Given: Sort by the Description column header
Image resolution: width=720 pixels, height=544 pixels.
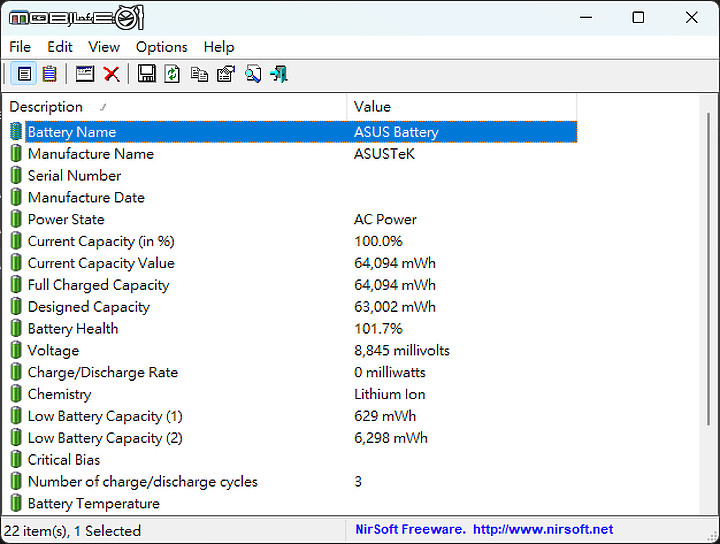Looking at the screenshot, I should [174, 107].
